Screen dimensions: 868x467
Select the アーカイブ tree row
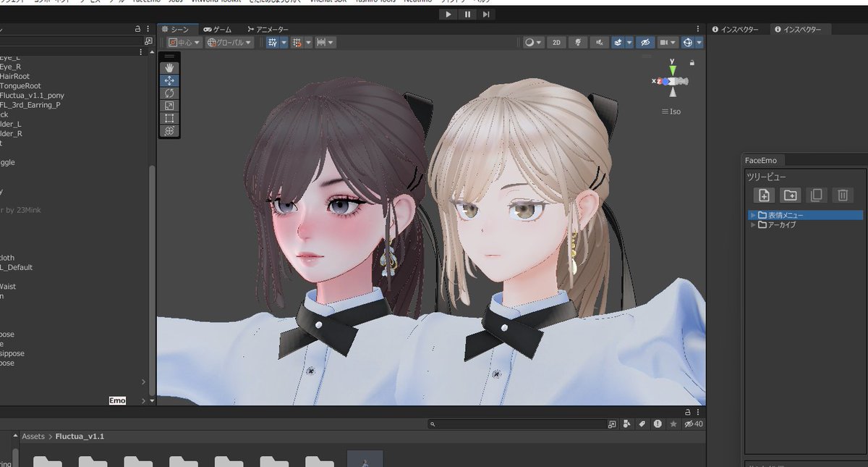click(805, 224)
